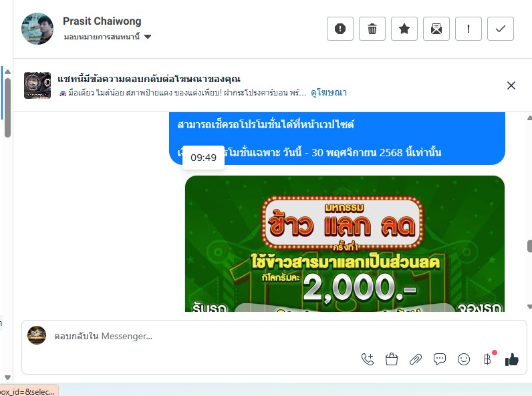Open the ดูโฆษณา link

329,92
